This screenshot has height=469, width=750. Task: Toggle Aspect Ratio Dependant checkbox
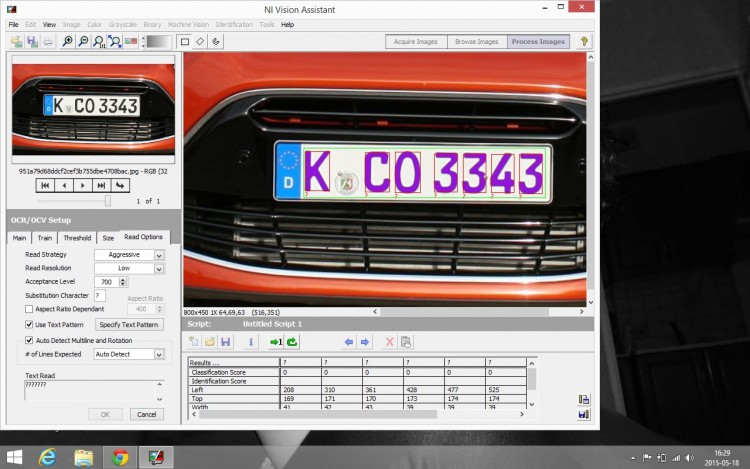coord(29,309)
